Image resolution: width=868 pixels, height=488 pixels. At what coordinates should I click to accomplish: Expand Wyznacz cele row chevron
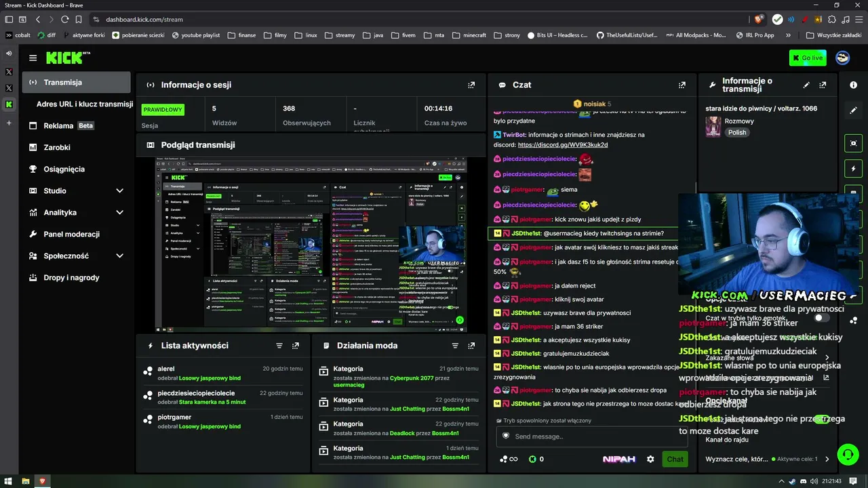click(x=827, y=459)
